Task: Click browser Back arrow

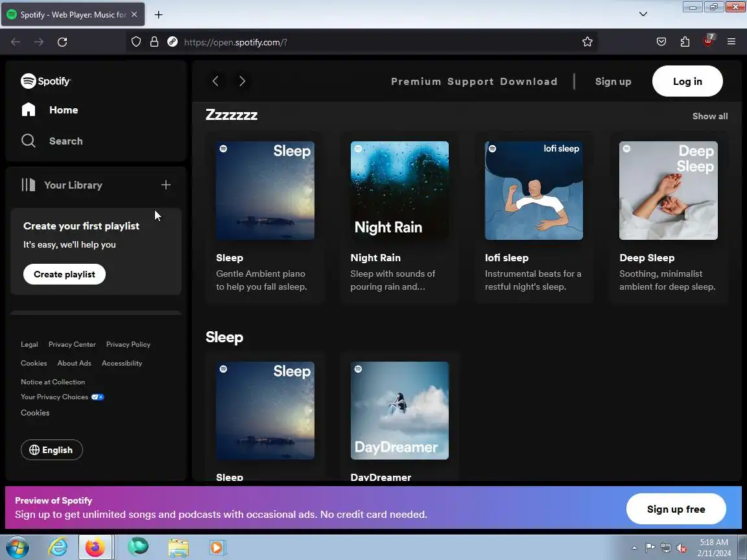Action: click(16, 42)
